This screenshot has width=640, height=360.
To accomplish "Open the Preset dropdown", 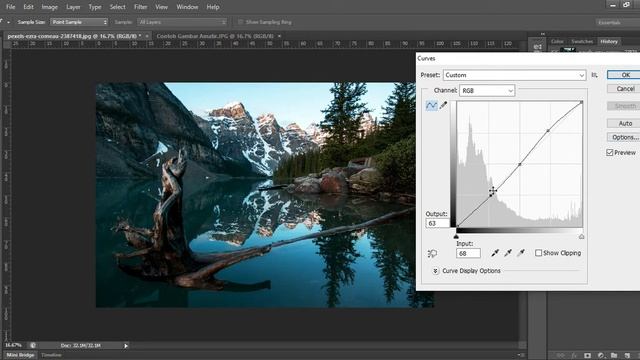I will [514, 75].
